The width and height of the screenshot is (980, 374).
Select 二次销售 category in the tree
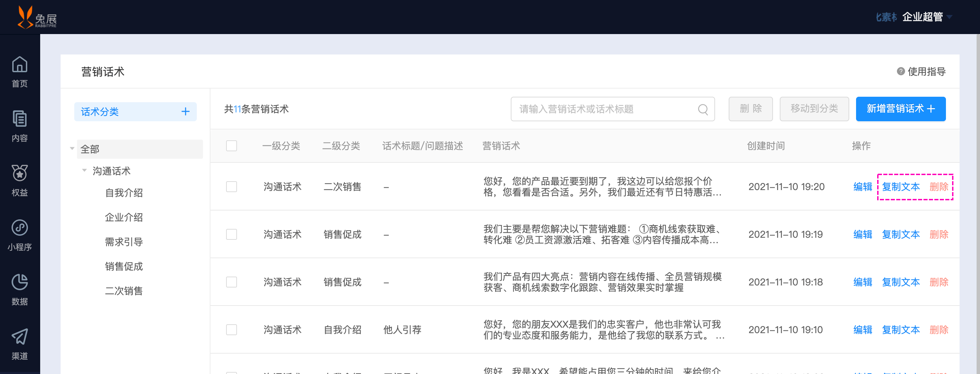[124, 291]
